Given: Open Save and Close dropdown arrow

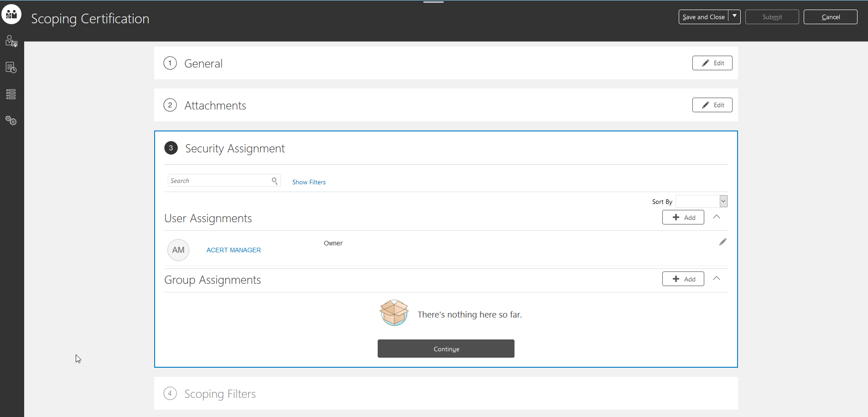Looking at the screenshot, I should (x=734, y=16).
